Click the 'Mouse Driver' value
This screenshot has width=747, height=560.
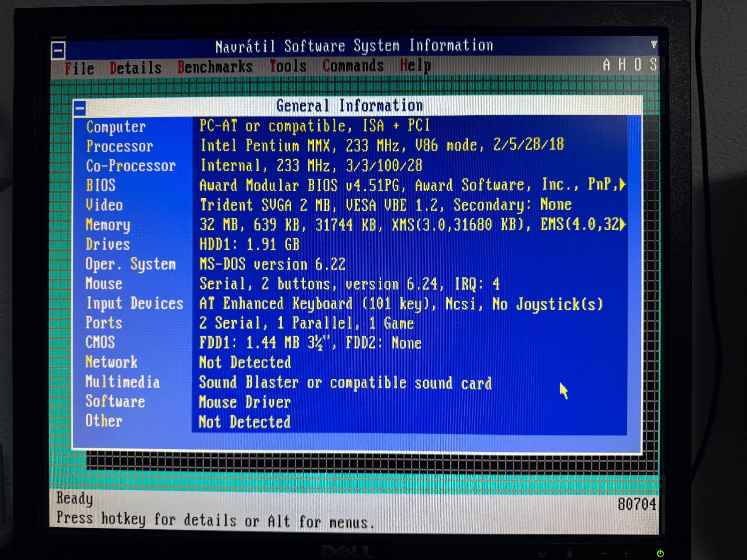[245, 402]
